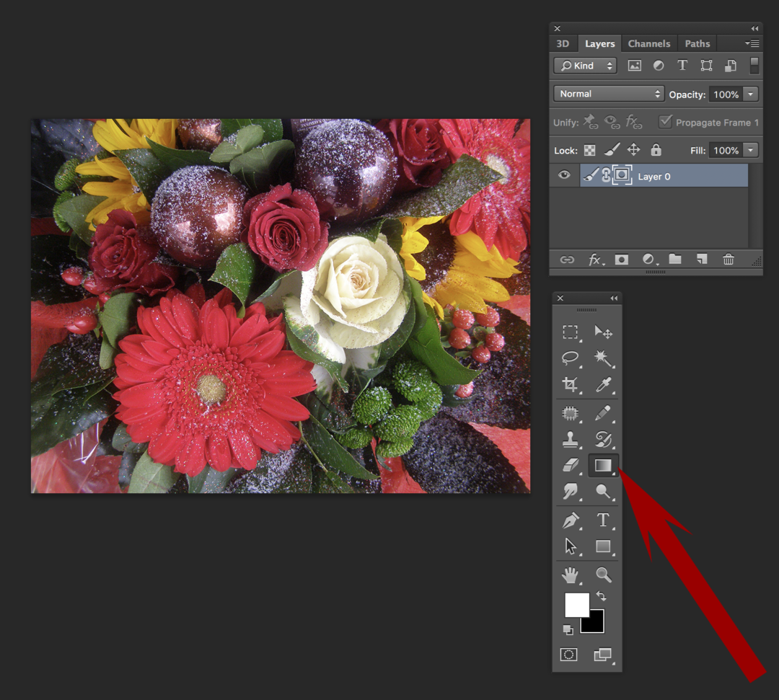This screenshot has width=779, height=700.
Task: Select the Gradient tool
Action: tap(603, 465)
